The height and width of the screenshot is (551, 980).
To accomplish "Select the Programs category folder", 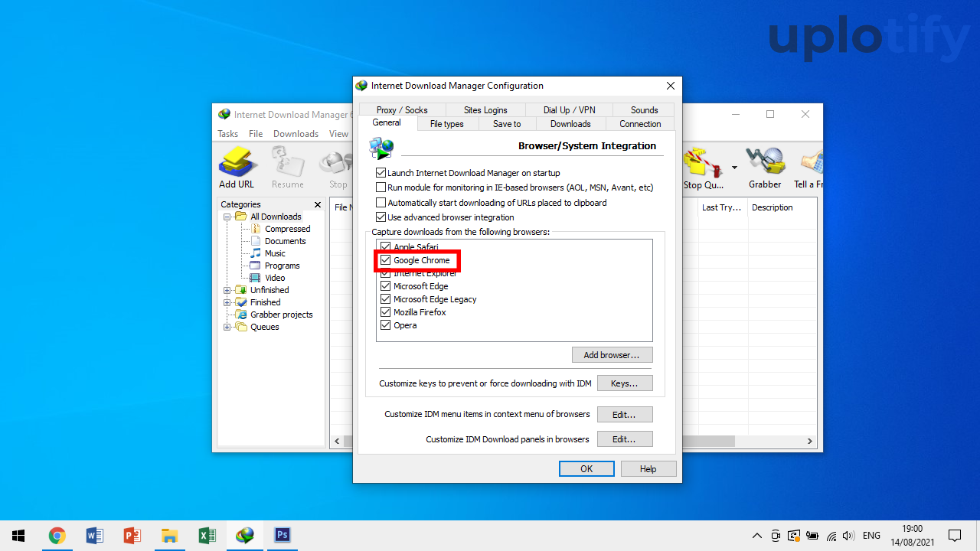I will coord(282,266).
